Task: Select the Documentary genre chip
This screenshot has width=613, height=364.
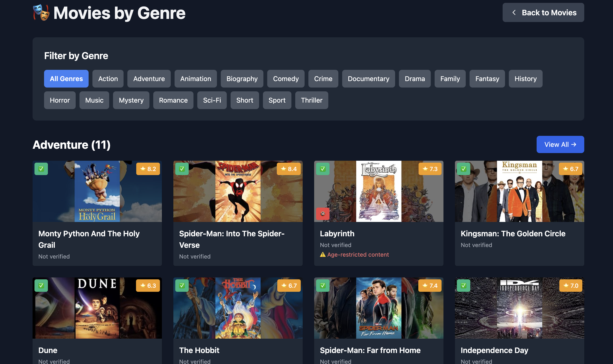Action: click(x=368, y=79)
